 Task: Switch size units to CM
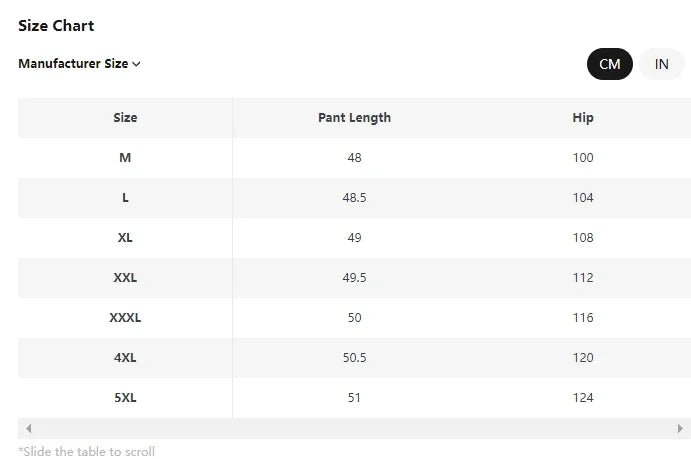pos(609,64)
